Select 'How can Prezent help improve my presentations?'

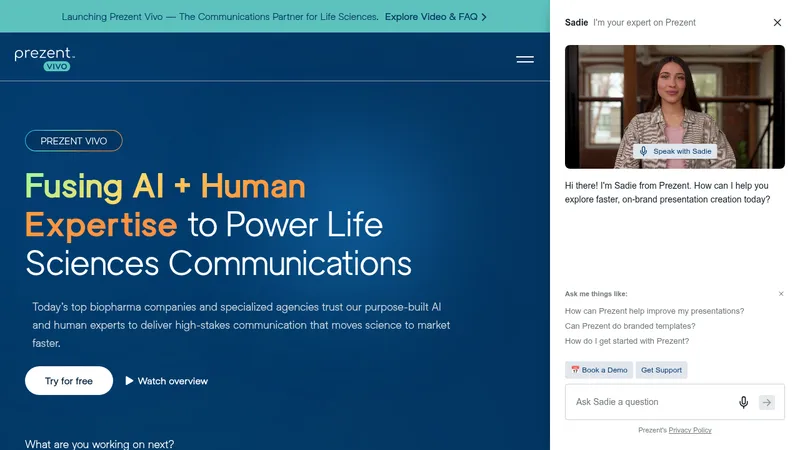click(654, 311)
